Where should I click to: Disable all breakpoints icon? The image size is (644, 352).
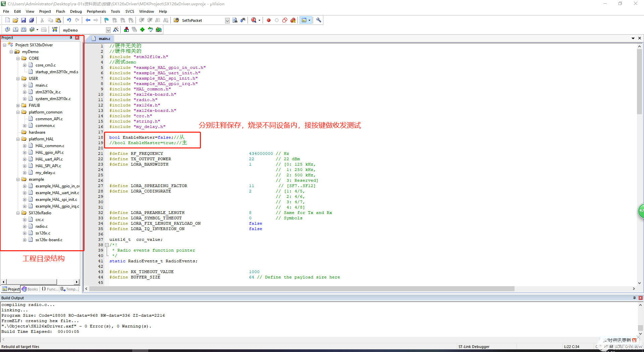[285, 20]
